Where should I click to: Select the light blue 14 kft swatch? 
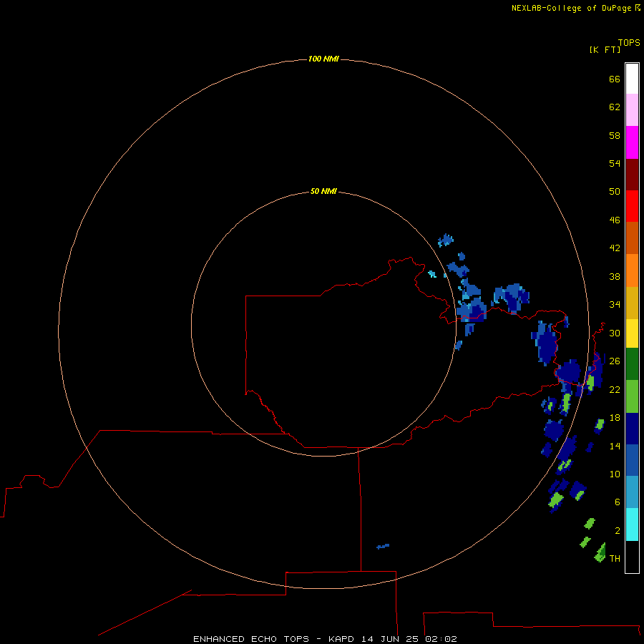coord(632,492)
